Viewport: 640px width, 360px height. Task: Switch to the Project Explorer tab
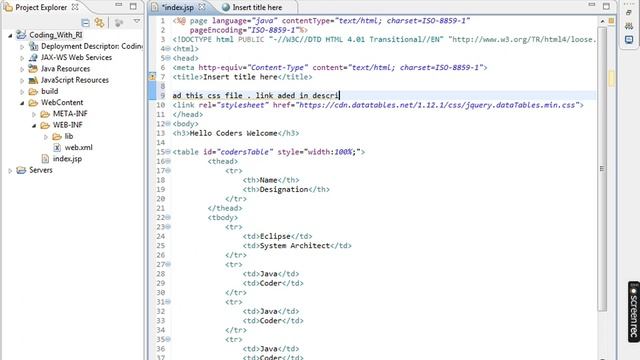[x=40, y=7]
